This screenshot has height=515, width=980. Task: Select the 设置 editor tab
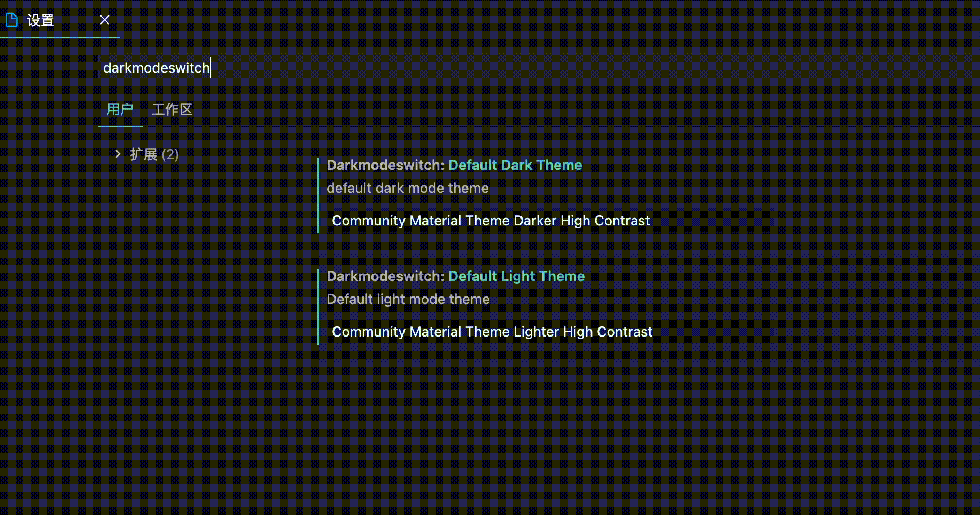[59, 19]
